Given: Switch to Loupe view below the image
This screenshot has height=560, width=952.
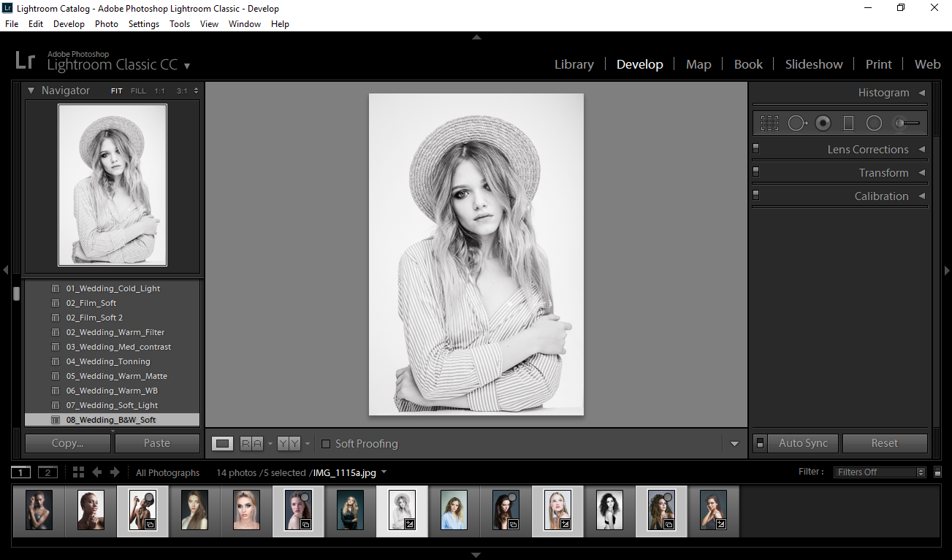Looking at the screenshot, I should coord(222,443).
